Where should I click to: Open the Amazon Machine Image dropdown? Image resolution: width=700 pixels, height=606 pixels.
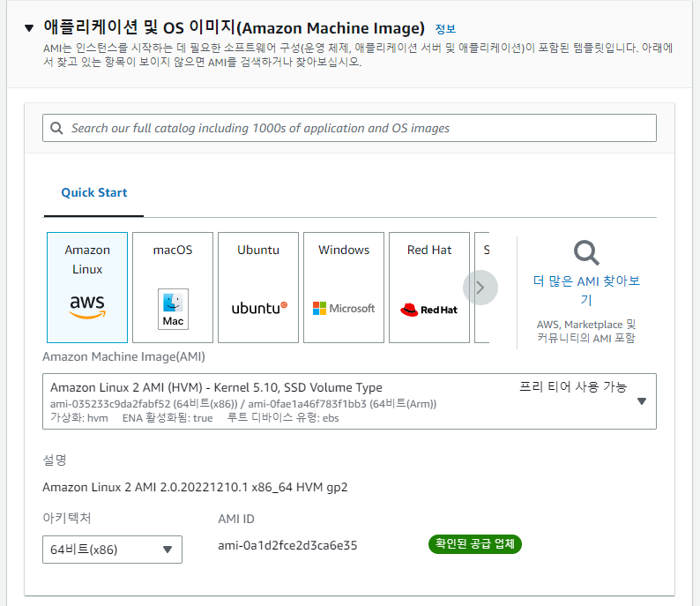[349, 401]
